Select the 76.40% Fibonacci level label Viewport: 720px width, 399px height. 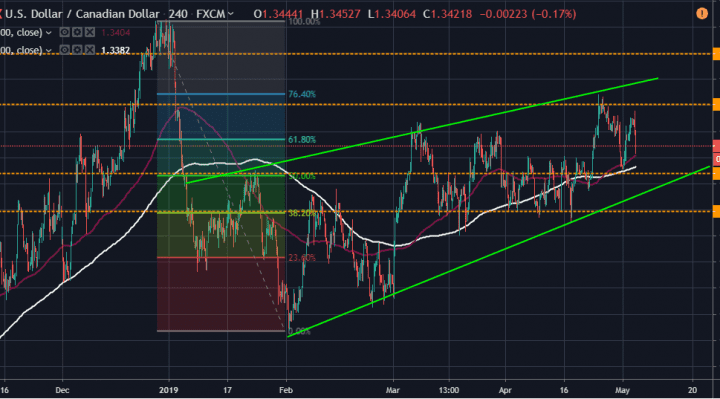click(302, 94)
